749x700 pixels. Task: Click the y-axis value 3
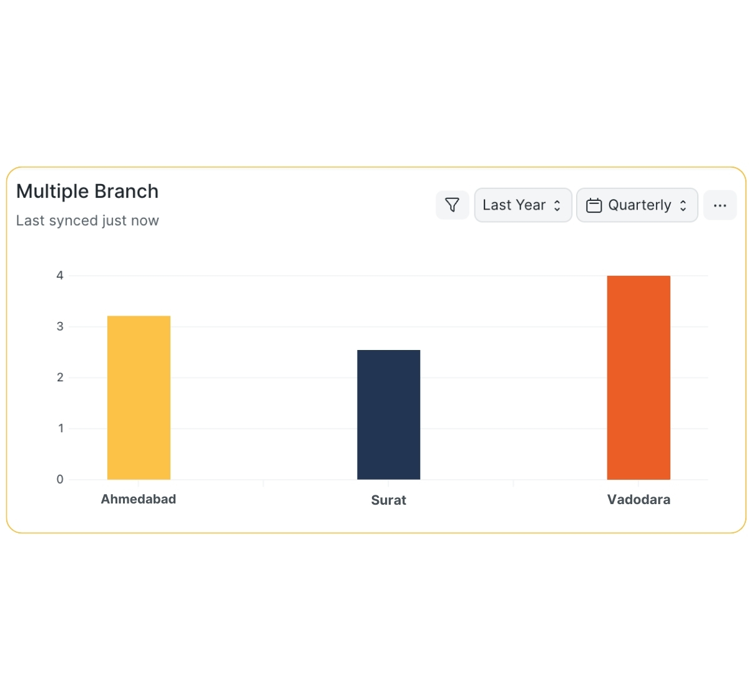(x=60, y=326)
